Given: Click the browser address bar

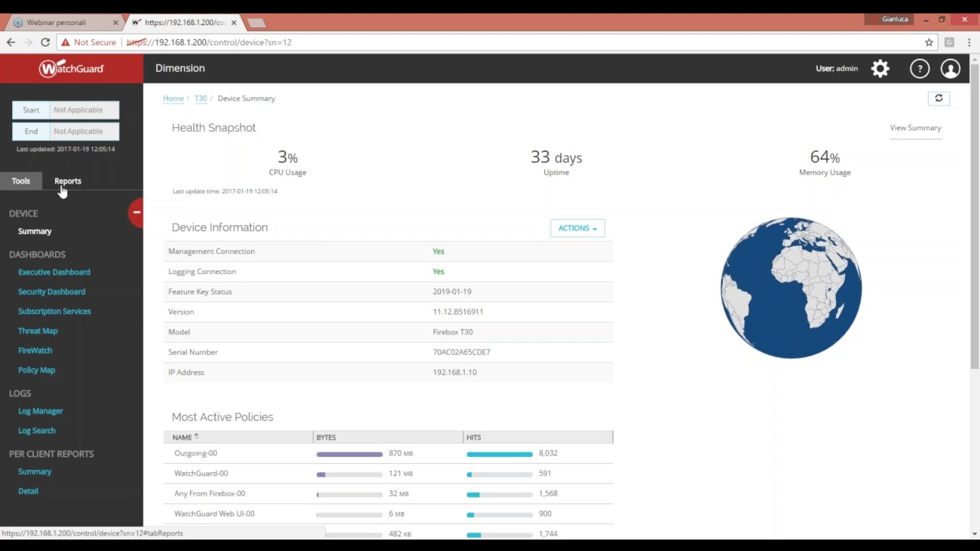Looking at the screenshot, I should pos(490,42).
